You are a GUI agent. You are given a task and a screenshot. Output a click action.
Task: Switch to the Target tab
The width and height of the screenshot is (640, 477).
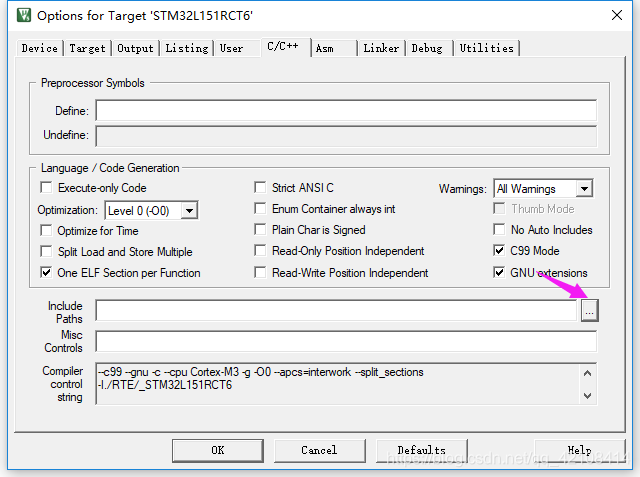tap(87, 48)
